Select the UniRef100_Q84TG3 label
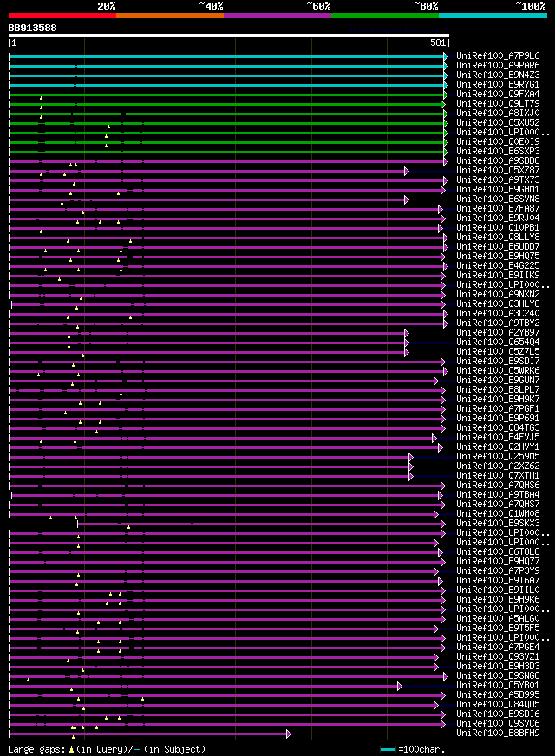This screenshot has height=756, width=555. point(498,428)
